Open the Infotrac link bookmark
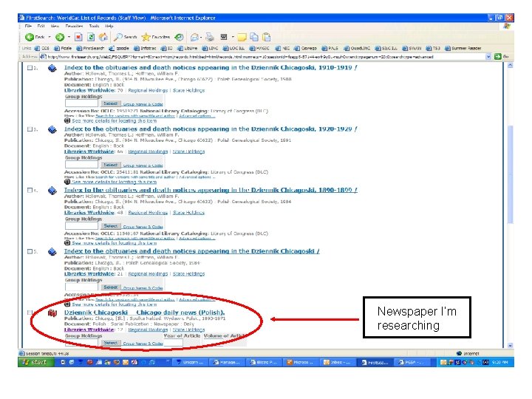Viewport: 532px width, 399px height. point(146,48)
